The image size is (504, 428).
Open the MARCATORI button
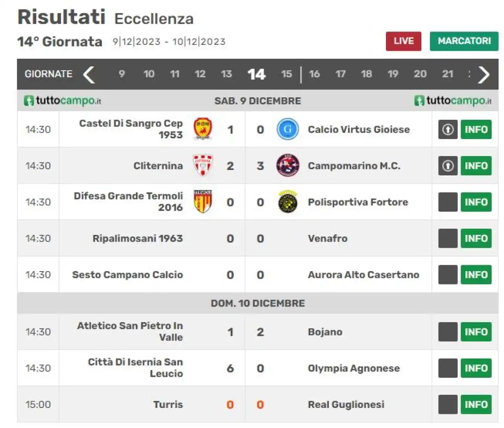pyautogui.click(x=464, y=41)
